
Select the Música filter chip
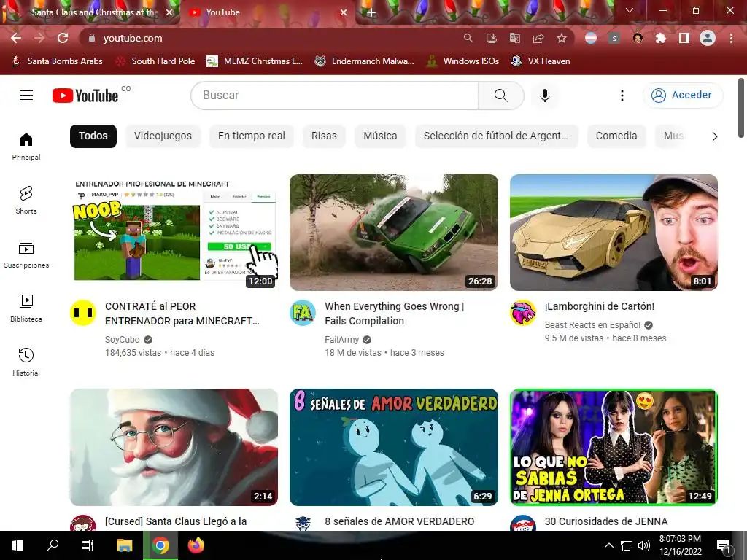point(380,136)
